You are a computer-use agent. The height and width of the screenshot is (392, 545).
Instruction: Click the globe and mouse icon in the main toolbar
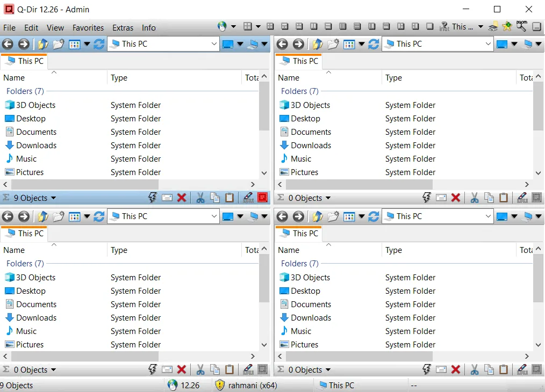coord(222,26)
